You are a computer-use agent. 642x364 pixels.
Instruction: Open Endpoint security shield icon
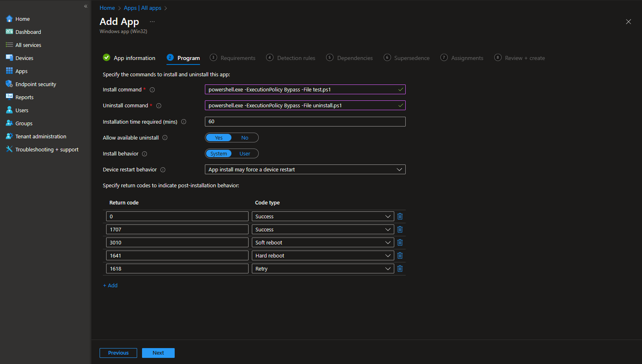point(9,84)
